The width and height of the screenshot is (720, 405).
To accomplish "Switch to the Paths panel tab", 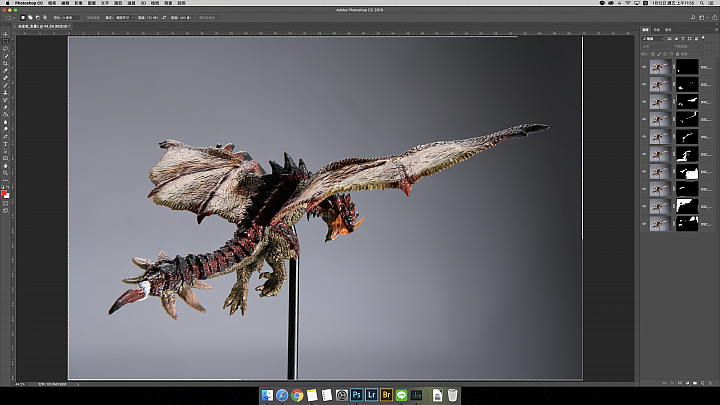I will [668, 29].
